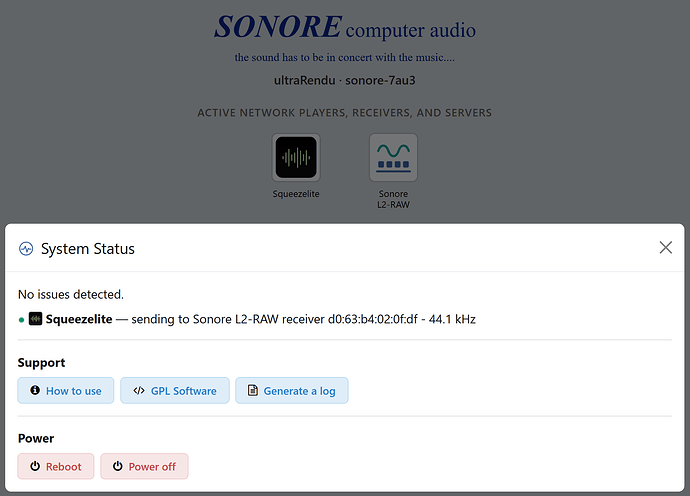This screenshot has height=496, width=690.
Task: Power off the device
Action: pos(144,466)
